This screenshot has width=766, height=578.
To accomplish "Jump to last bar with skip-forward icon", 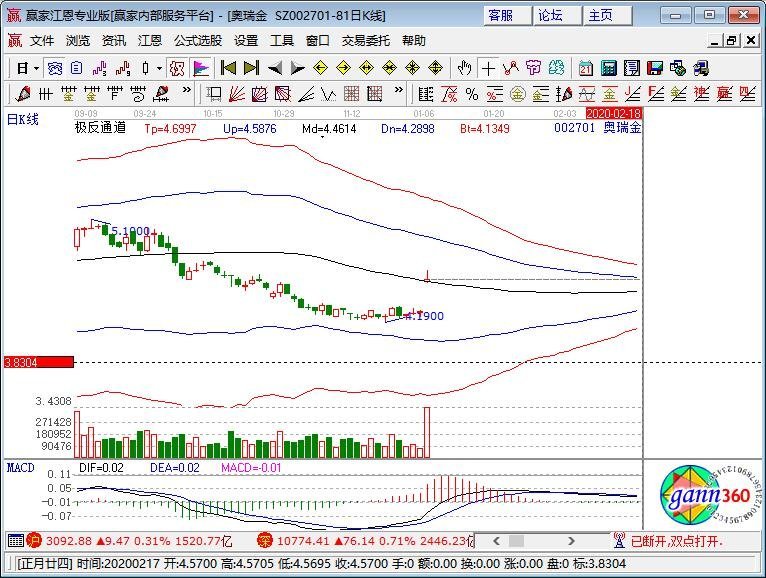I will pos(251,68).
